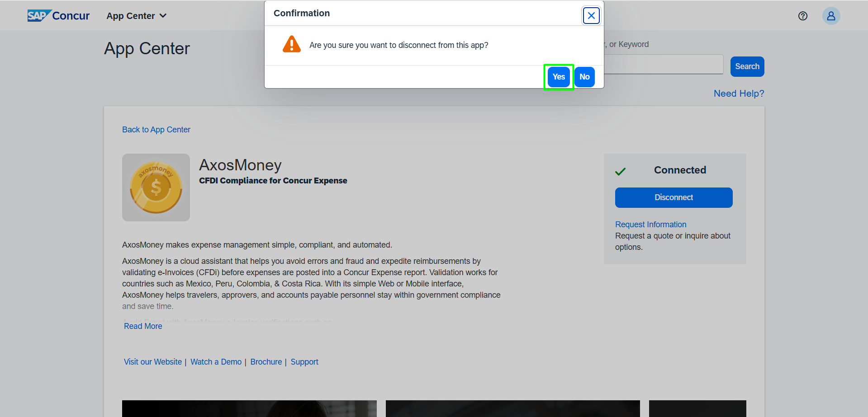Confirm disconnect by pressing Yes
This screenshot has height=417, width=868.
point(559,77)
